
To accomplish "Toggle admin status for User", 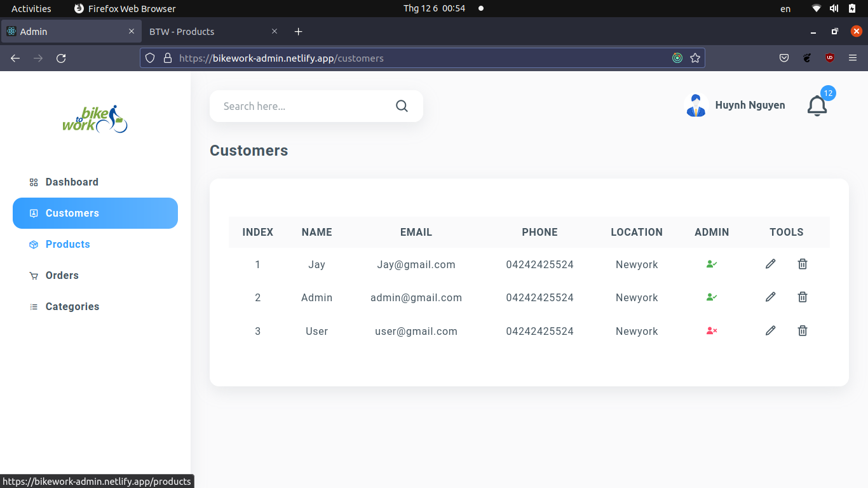I will pos(712,330).
